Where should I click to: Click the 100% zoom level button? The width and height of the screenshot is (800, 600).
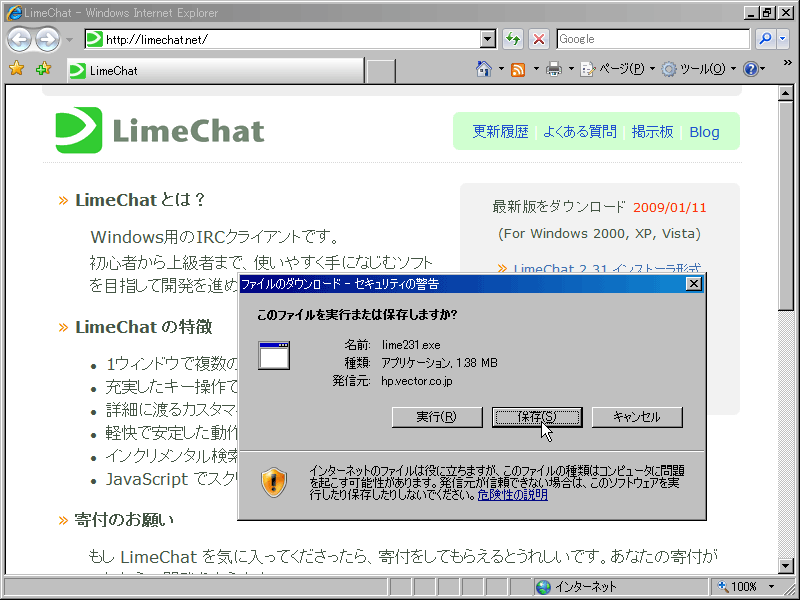(x=737, y=587)
